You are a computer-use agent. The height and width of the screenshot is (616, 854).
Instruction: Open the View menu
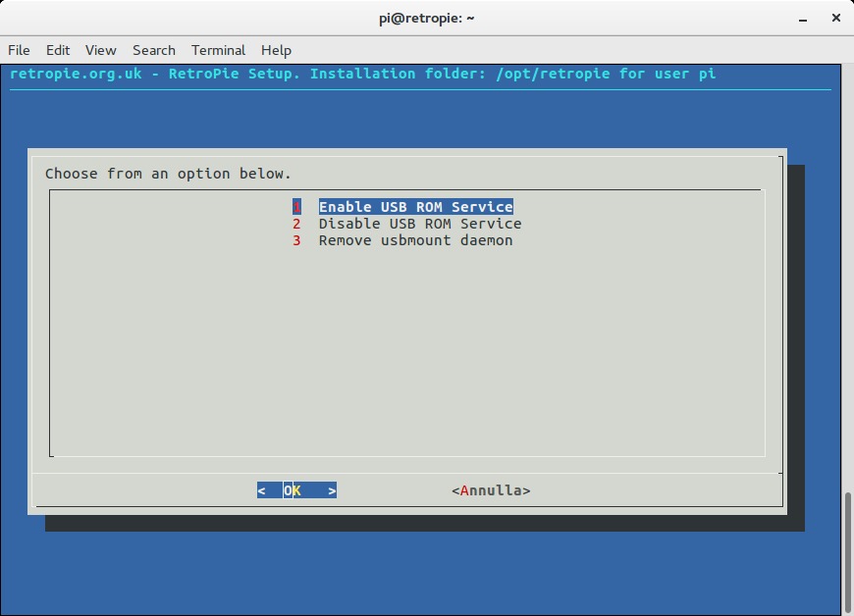click(100, 50)
